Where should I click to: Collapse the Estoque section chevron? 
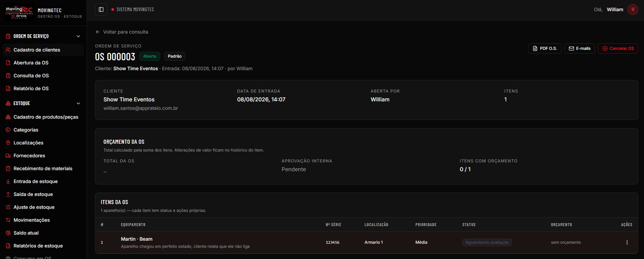pyautogui.click(x=78, y=103)
